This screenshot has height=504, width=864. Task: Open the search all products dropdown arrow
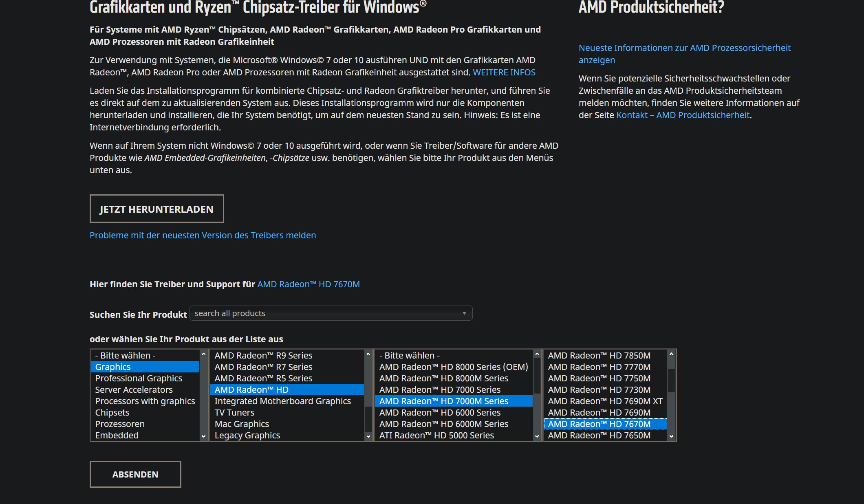(x=464, y=313)
